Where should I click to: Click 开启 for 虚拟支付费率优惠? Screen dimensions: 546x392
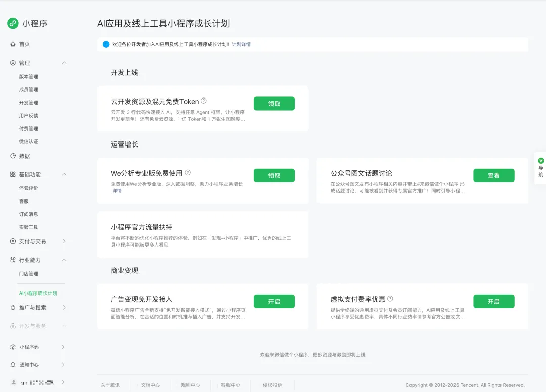(x=494, y=301)
